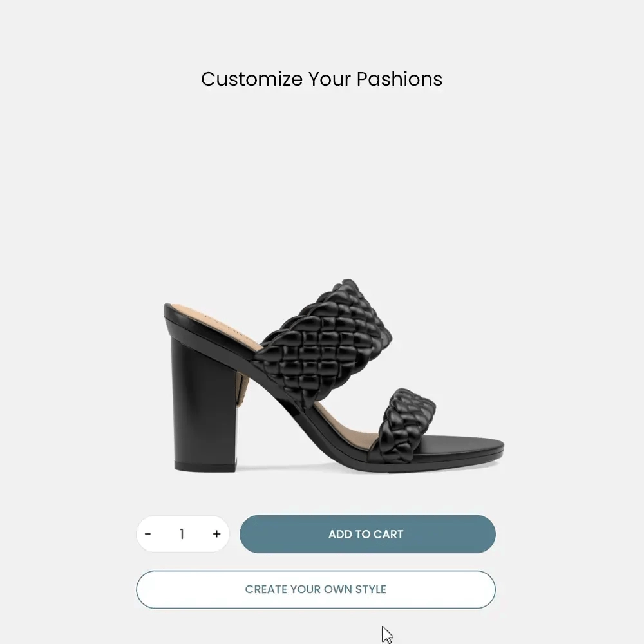Tap the minus sign in quantity stepper
Image resolution: width=644 pixels, height=644 pixels.
148,534
